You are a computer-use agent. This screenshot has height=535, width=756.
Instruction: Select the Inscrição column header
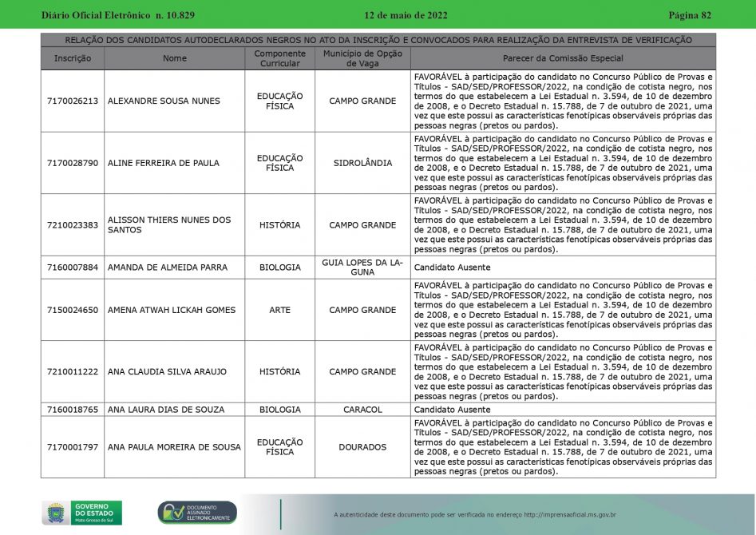click(x=73, y=58)
